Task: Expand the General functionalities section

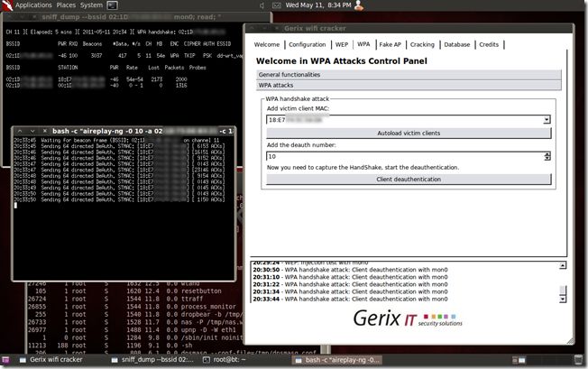Action: coord(409,75)
